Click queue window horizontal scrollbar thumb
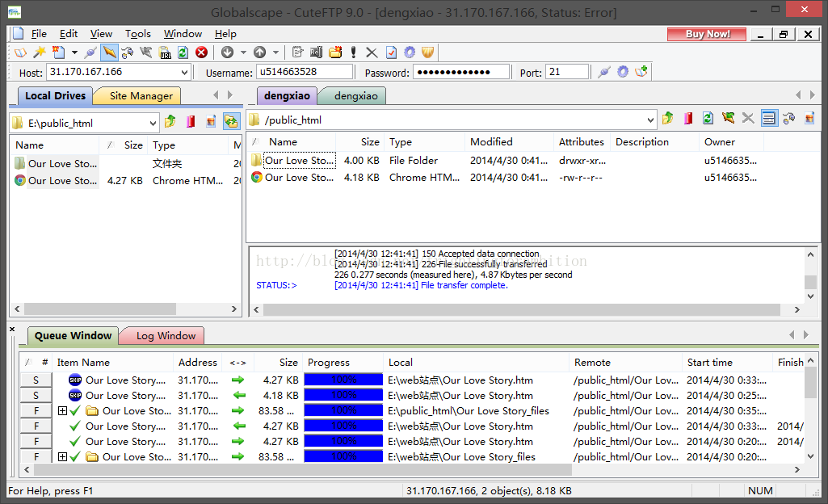 (303, 469)
